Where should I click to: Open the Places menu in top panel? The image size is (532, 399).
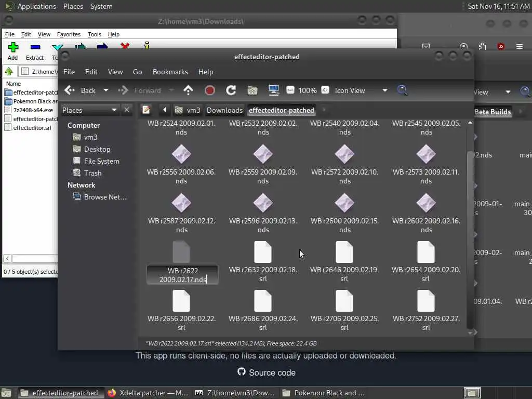73,6
